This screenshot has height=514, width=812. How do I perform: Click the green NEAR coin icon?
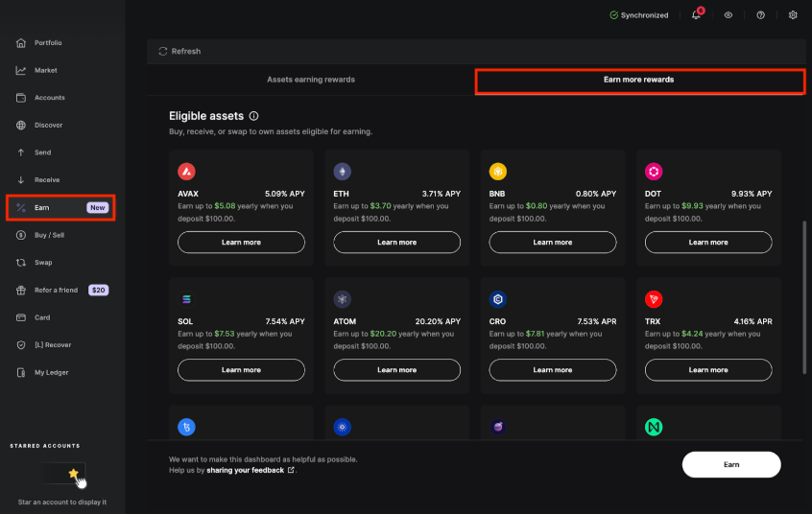click(654, 427)
